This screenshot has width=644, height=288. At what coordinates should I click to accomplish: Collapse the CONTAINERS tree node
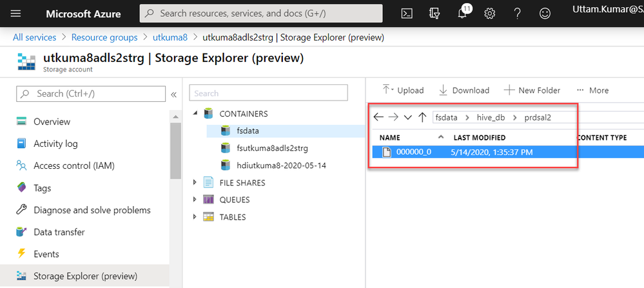195,114
